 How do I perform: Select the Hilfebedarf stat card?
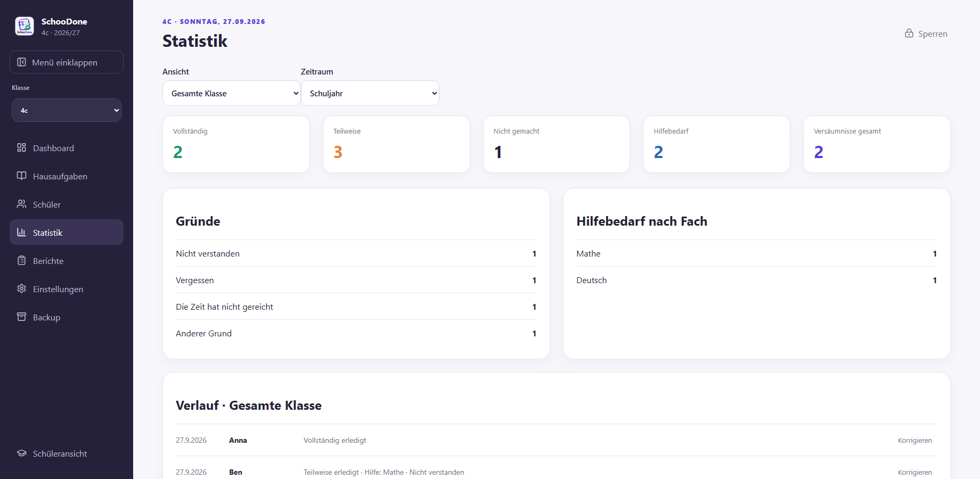(716, 144)
